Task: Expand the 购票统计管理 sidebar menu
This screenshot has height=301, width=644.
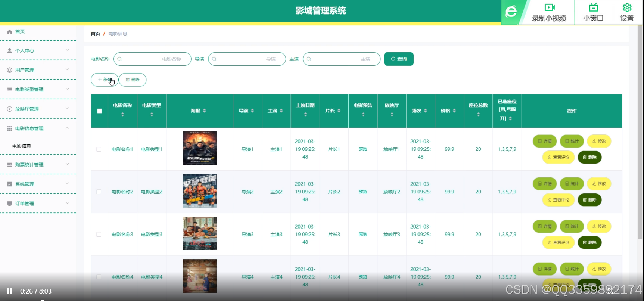Action: pyautogui.click(x=38, y=164)
